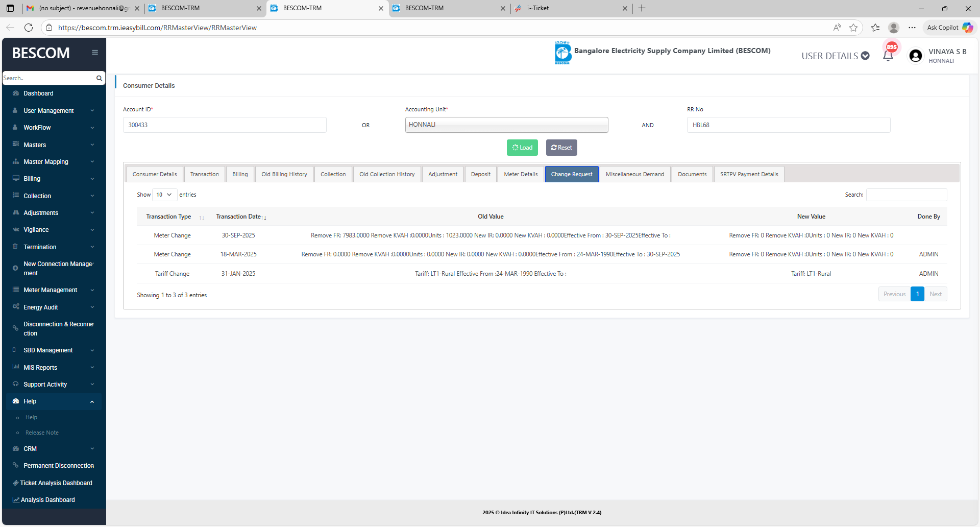Click the sidebar search magnifier icon
The image size is (980, 527).
99,78
